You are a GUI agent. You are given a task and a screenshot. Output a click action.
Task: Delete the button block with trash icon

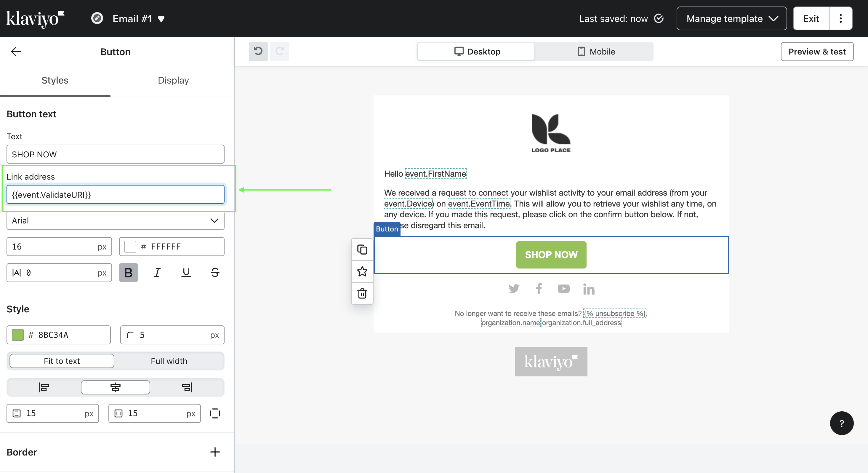pyautogui.click(x=362, y=293)
